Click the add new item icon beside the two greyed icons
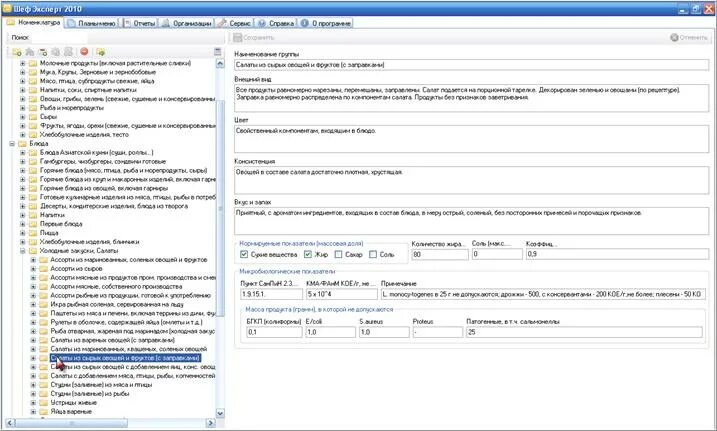Viewport: 717px width, 431px height. [43, 52]
